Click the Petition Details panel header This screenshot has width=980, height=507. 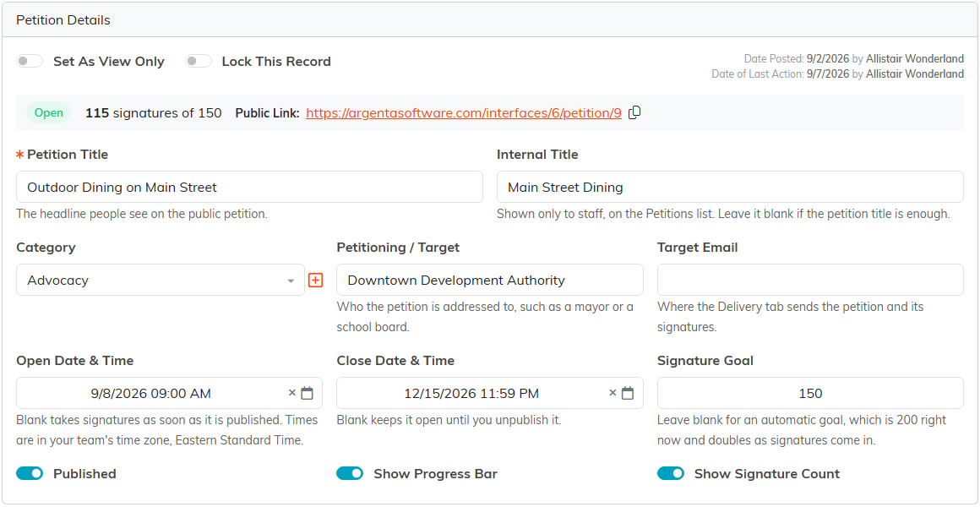point(490,20)
